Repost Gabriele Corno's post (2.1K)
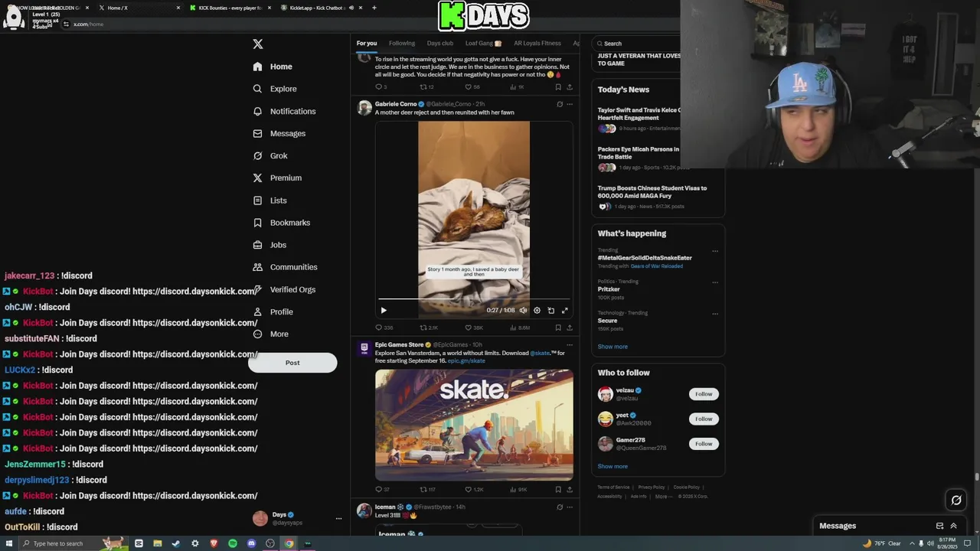Viewport: 980px width, 551px height. pos(429,328)
